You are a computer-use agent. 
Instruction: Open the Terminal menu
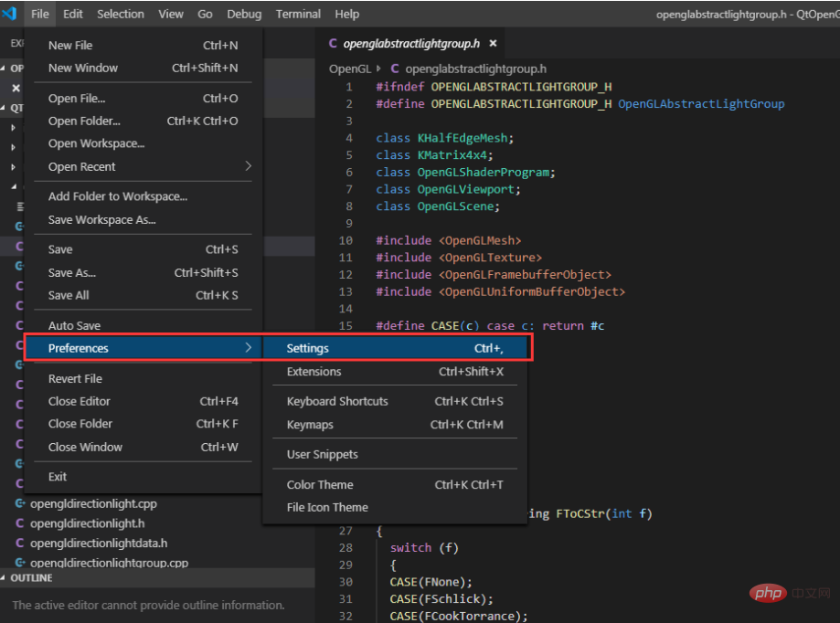tap(298, 14)
